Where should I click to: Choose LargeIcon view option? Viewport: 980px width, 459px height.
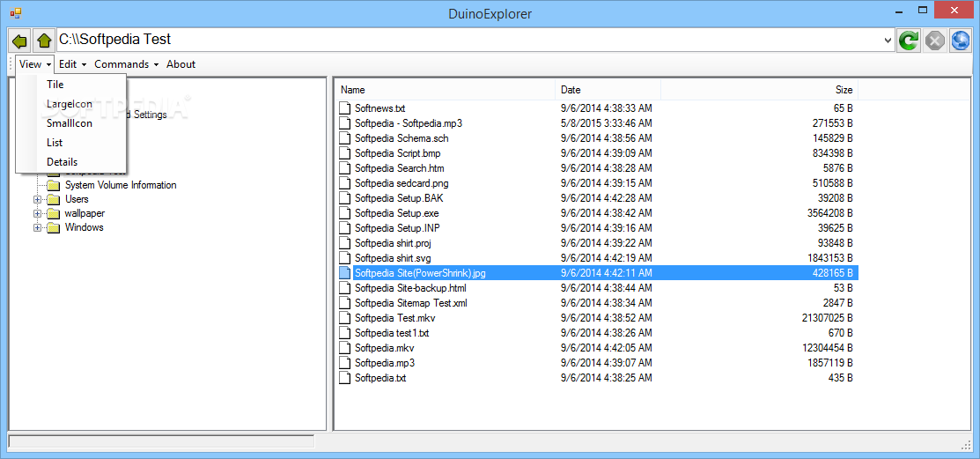tap(70, 104)
